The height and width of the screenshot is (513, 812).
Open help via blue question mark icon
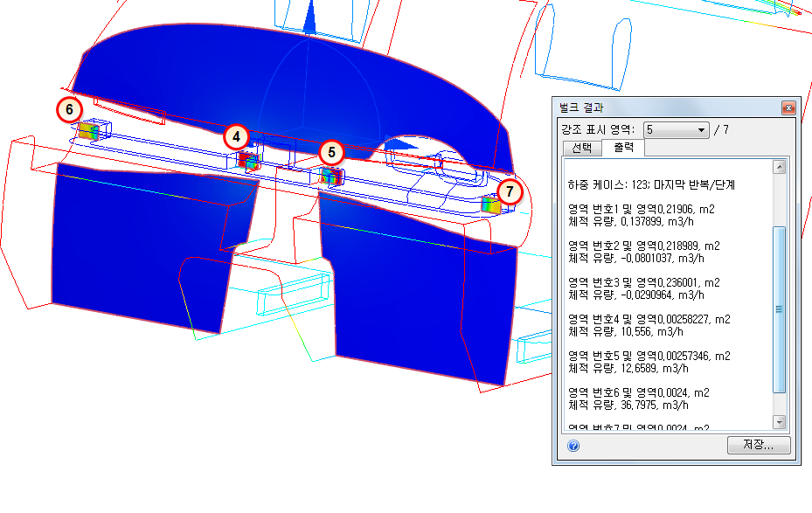(x=573, y=446)
